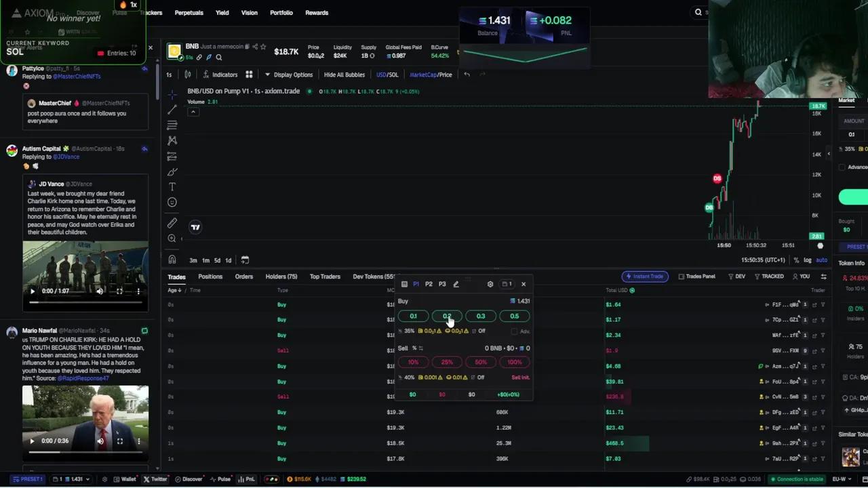Buy 0.5 SOL quick button

pos(515,317)
